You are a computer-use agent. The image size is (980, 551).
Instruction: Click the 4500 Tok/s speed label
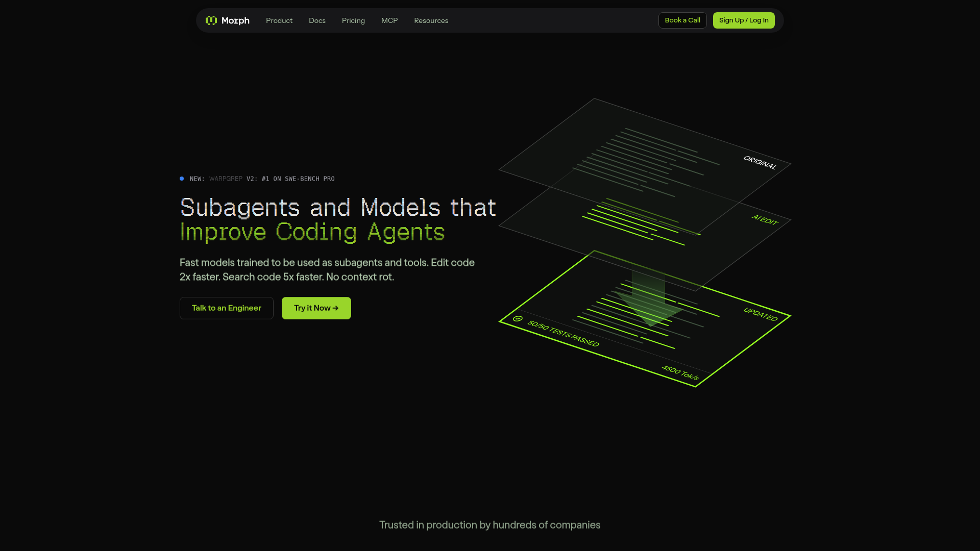(680, 373)
